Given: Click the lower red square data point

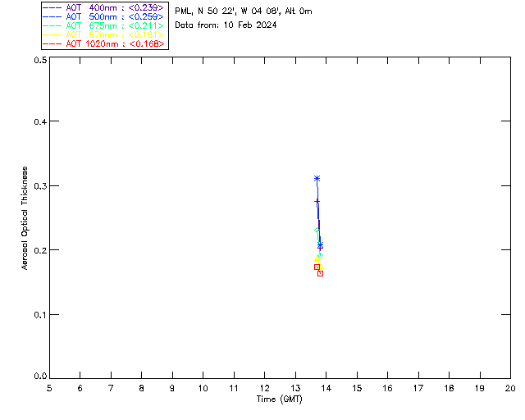Looking at the screenshot, I should coord(320,273).
